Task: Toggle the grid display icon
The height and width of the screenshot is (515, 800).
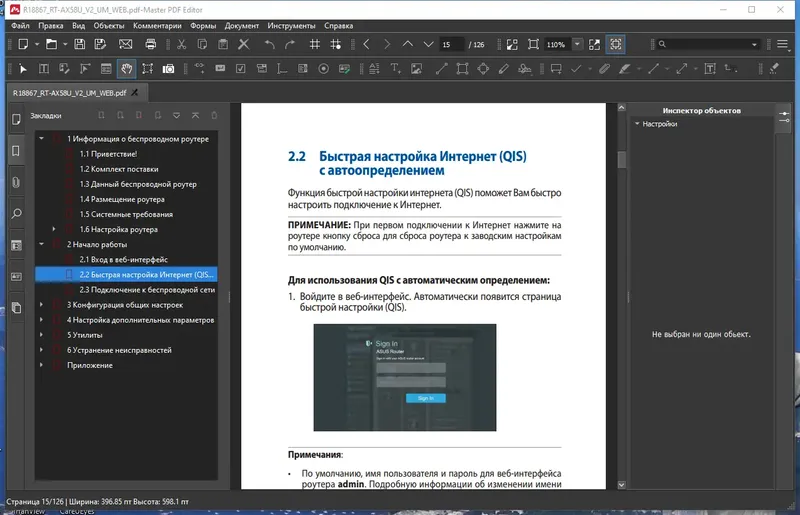Action: coord(314,44)
